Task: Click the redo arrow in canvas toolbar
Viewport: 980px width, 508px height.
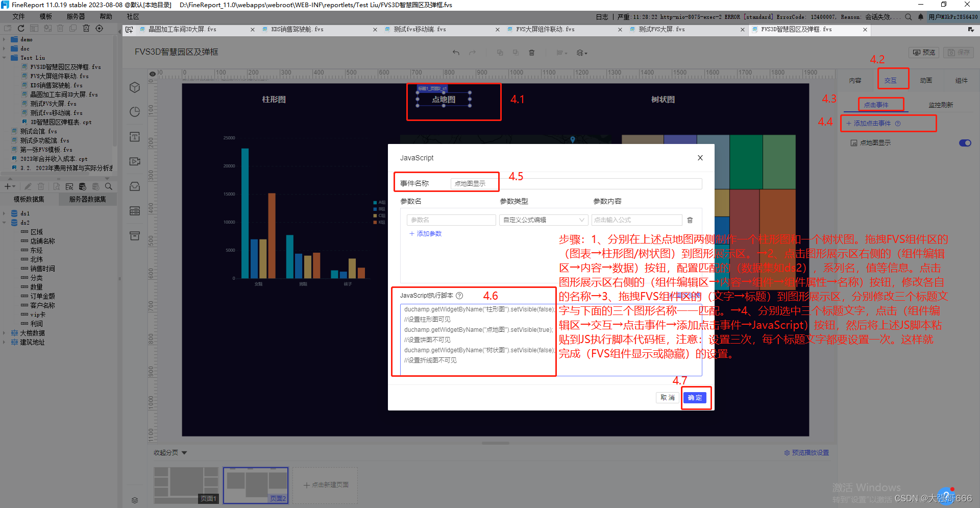Action: [473, 53]
